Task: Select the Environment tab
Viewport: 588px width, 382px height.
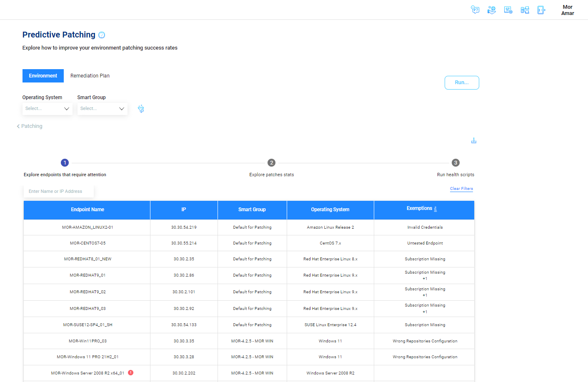Action: click(x=43, y=75)
